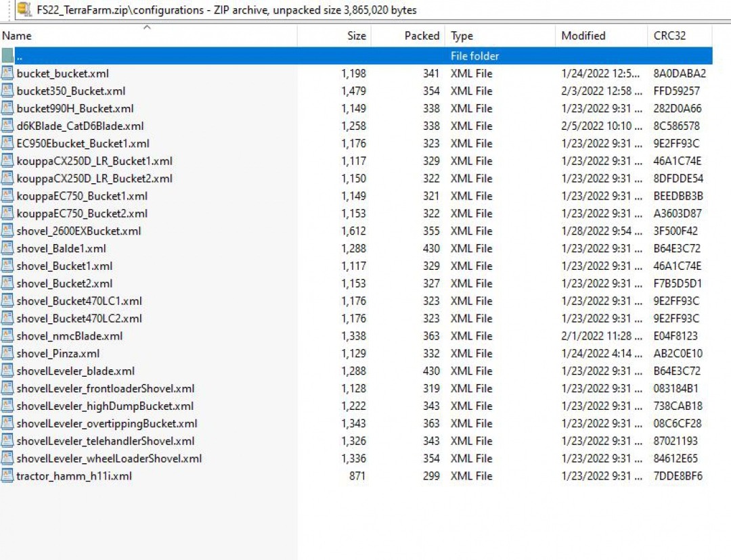The height and width of the screenshot is (560, 731).
Task: Select shovelLeveler_highDumpBucket.xml file
Action: coord(105,406)
